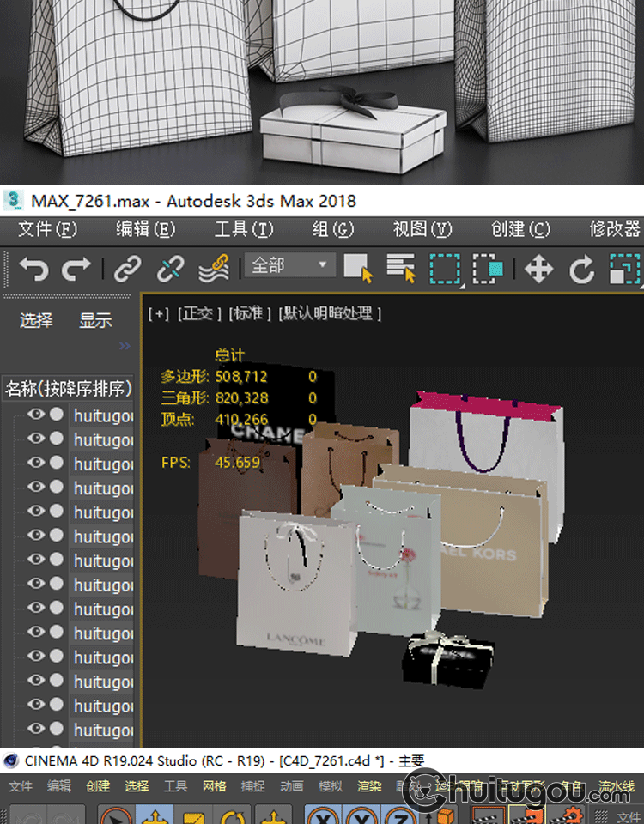The height and width of the screenshot is (824, 644).
Task: Choose the Bind to Space Warp tool
Action: tap(214, 269)
